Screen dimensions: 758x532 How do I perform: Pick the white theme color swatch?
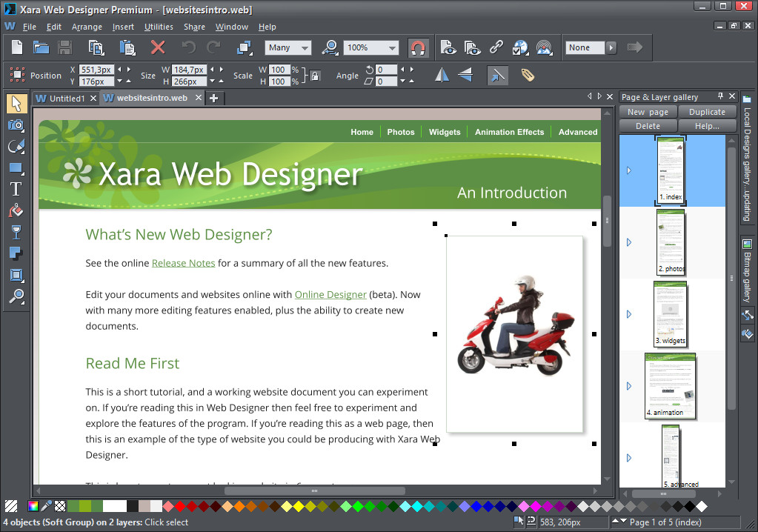tap(115, 506)
